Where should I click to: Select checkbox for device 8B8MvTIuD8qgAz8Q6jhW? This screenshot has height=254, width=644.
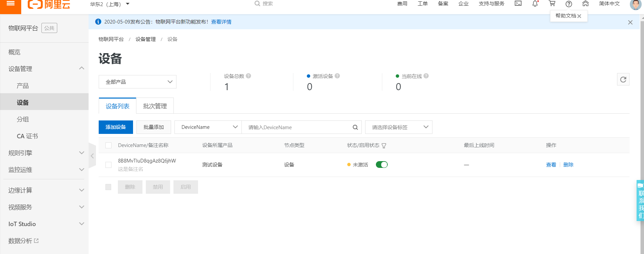108,165
